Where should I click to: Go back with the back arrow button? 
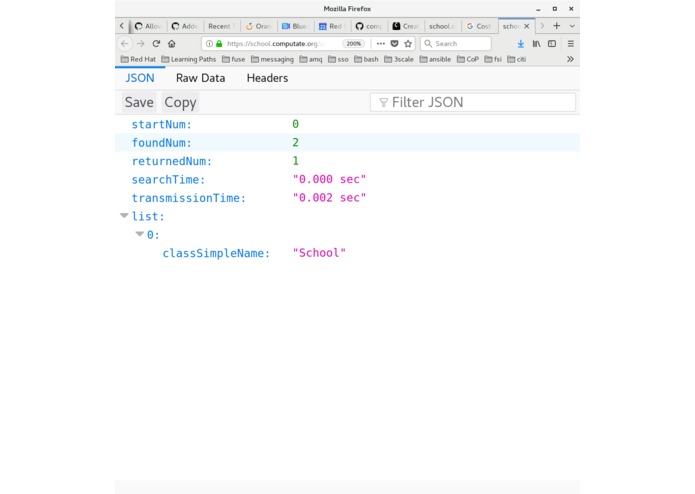pos(125,43)
